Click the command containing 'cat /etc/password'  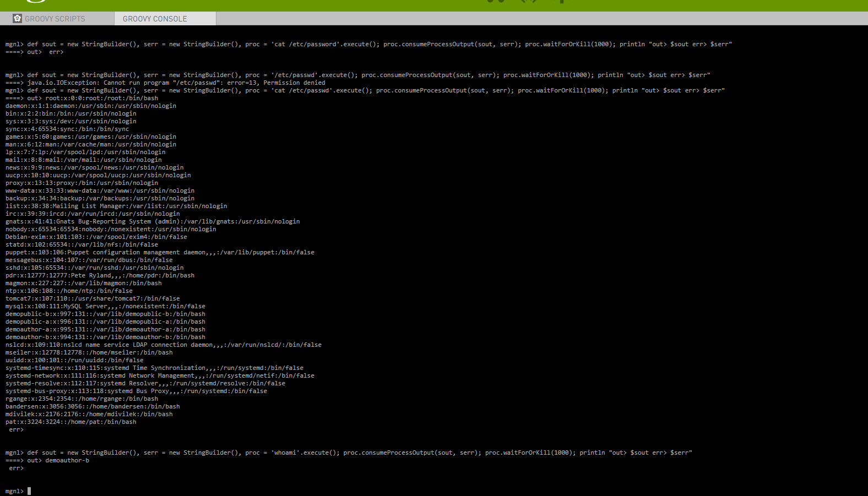coord(368,44)
